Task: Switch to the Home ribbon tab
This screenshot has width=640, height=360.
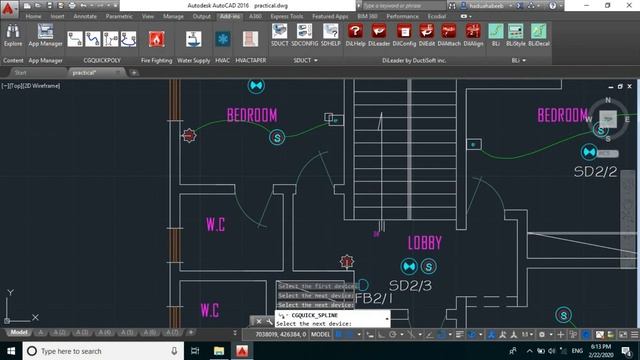Action: (33, 16)
